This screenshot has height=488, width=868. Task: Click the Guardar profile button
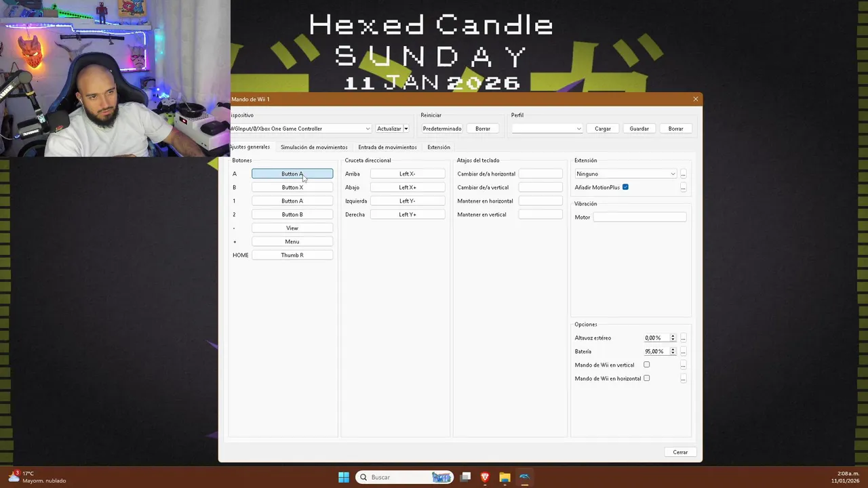[x=639, y=129]
